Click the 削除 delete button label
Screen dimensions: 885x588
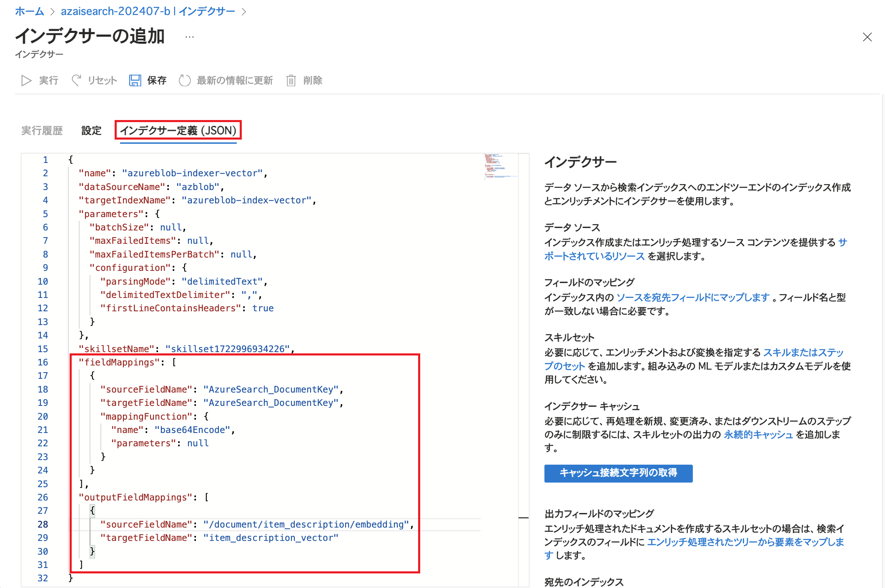[x=313, y=80]
